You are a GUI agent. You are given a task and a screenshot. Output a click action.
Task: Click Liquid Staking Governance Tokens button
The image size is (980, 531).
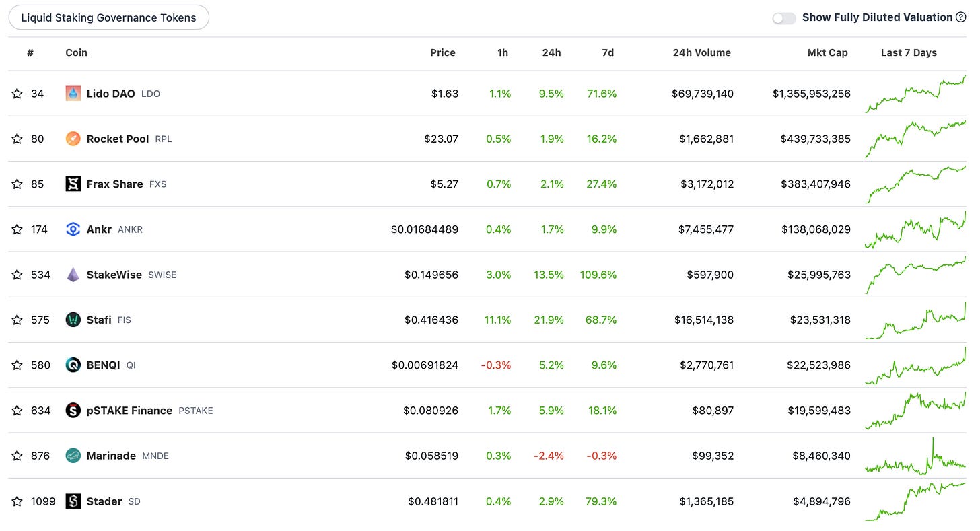109,17
